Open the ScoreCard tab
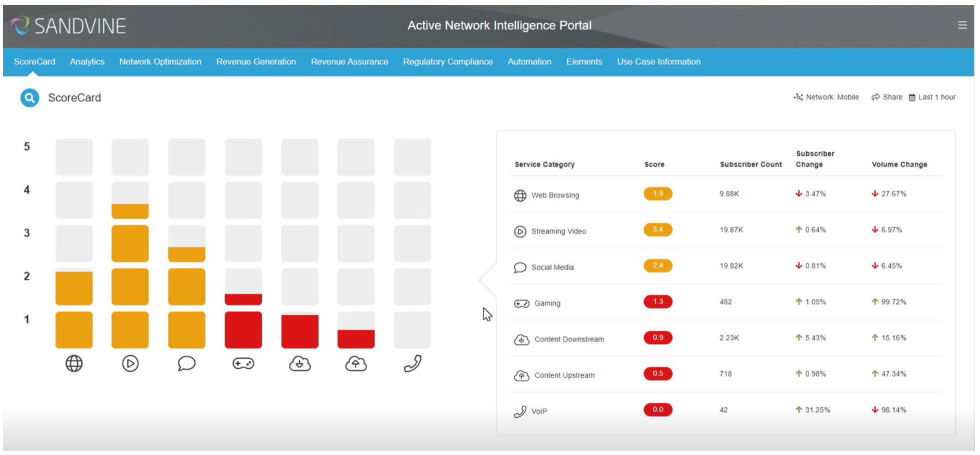The height and width of the screenshot is (455, 980). pos(35,61)
